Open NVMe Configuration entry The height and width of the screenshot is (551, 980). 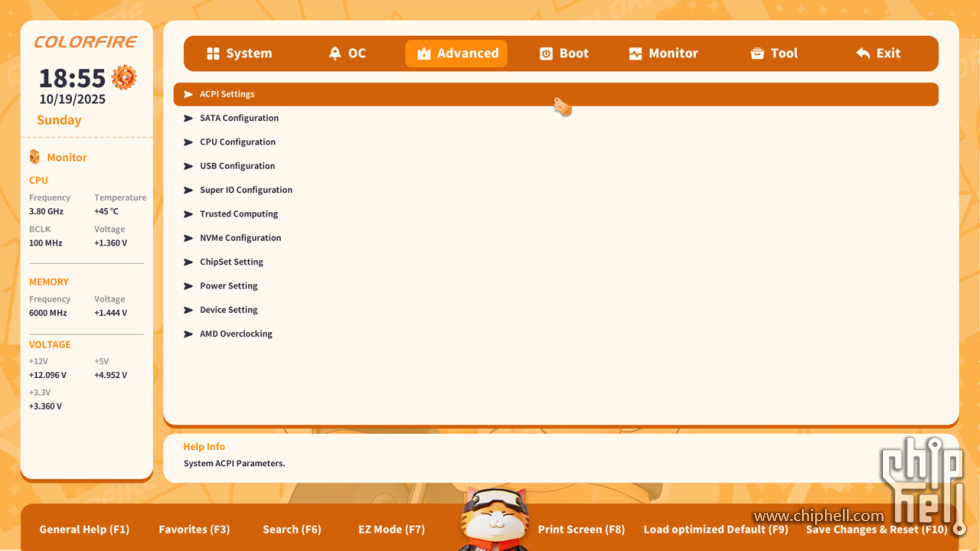point(240,238)
